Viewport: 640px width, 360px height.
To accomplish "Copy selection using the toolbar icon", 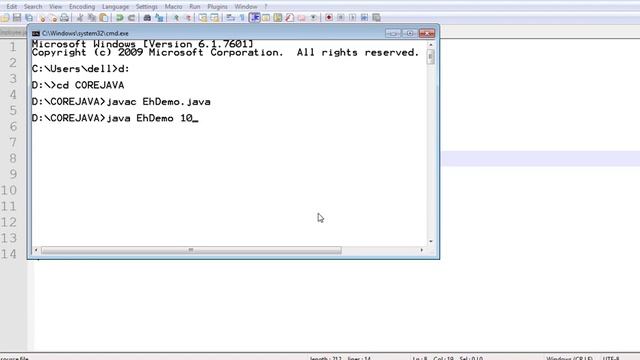I will pos(92,18).
